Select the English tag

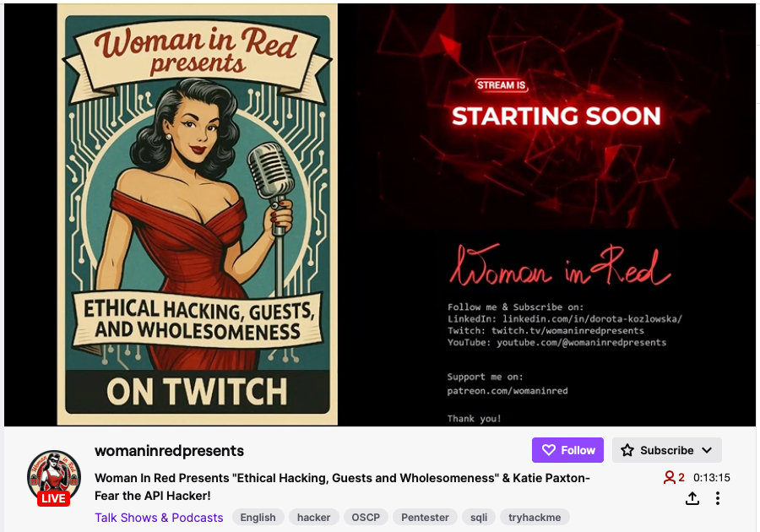[x=258, y=518]
